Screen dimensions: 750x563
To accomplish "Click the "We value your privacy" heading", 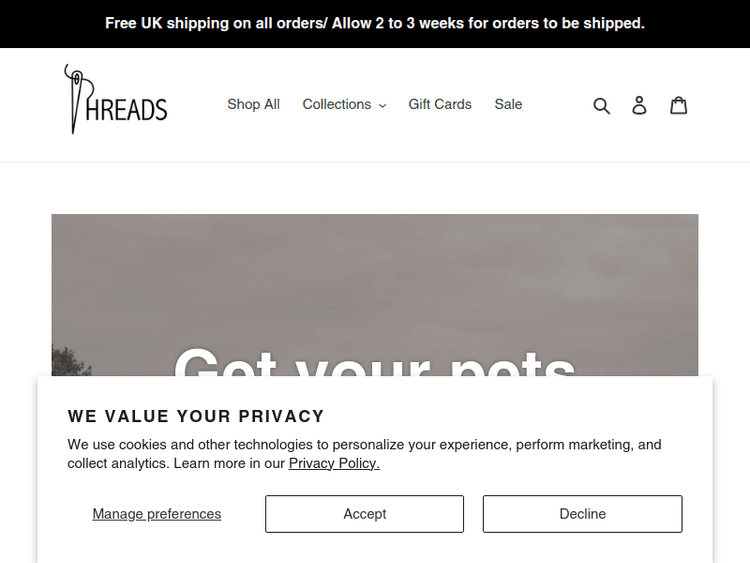I will (x=196, y=416).
